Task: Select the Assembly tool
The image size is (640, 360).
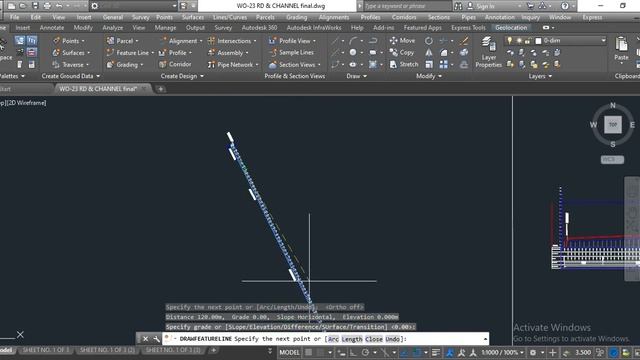Action: point(228,53)
